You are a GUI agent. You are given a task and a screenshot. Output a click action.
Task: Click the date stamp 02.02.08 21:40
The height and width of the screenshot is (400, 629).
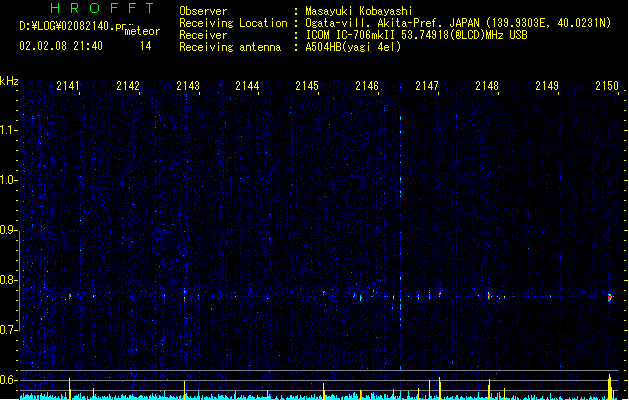click(61, 46)
